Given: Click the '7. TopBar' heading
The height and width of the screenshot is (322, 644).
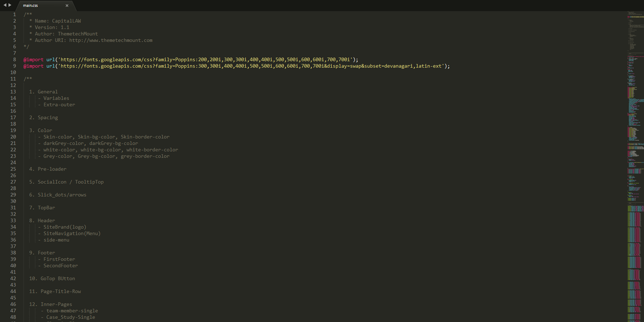Looking at the screenshot, I should pos(42,207).
